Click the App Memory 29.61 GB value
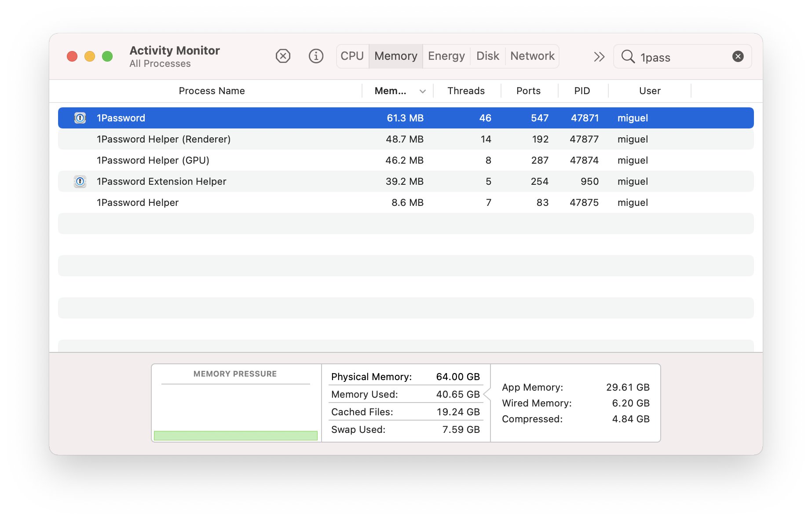812x520 pixels. [x=628, y=387]
